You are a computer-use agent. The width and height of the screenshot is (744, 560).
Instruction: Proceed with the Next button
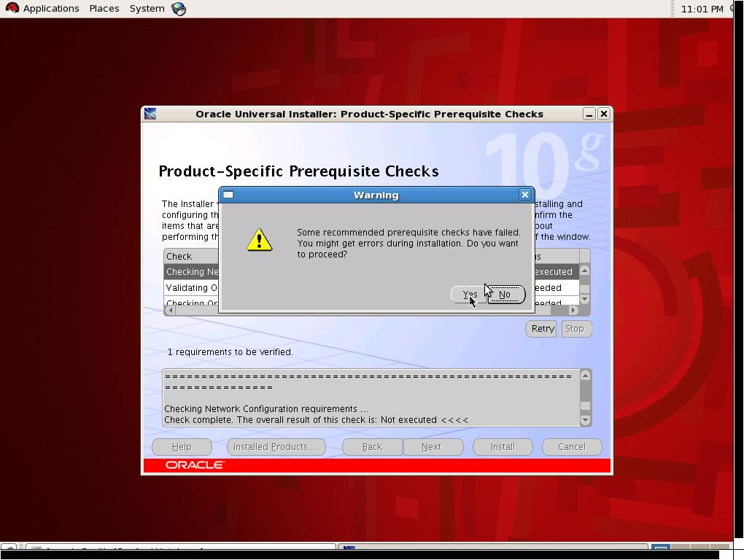click(x=433, y=447)
